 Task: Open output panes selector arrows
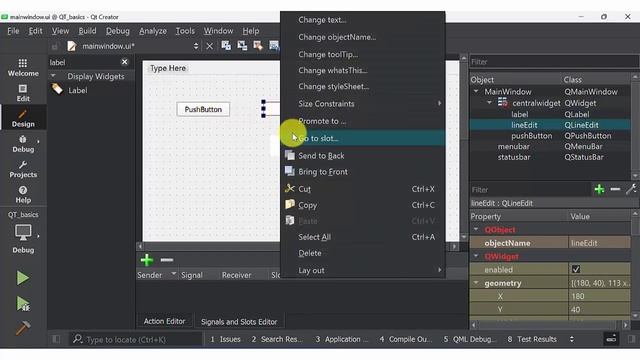(572, 339)
